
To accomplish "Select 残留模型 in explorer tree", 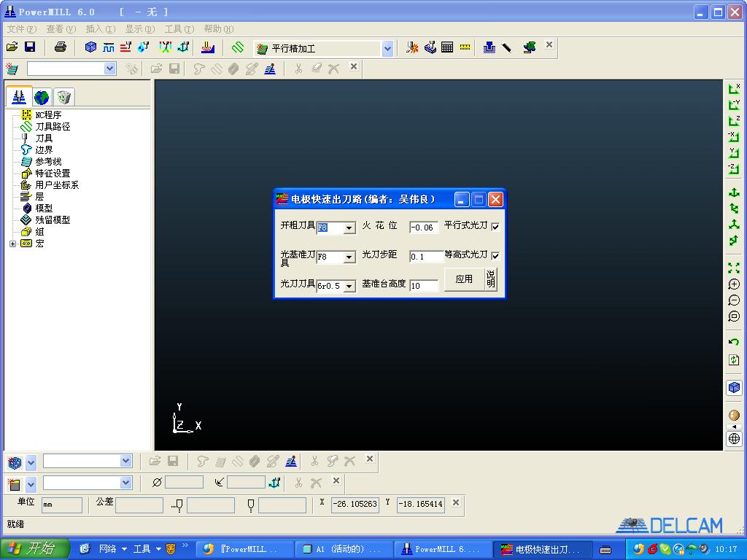I will (x=53, y=220).
